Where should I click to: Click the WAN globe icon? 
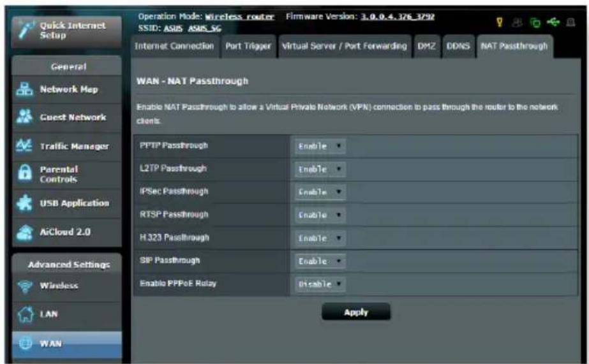[x=26, y=343]
